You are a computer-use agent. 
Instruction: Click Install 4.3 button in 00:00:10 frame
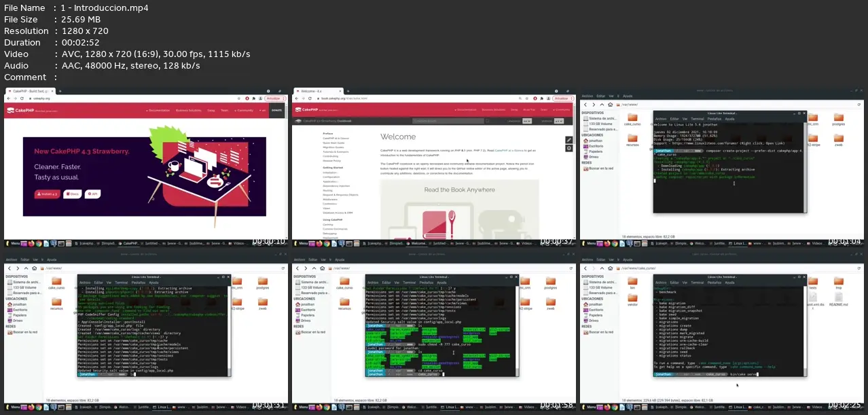(48, 194)
